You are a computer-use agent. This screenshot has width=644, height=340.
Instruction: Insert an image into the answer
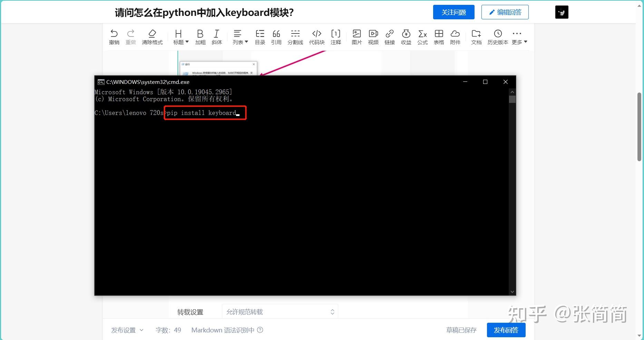coord(357,37)
